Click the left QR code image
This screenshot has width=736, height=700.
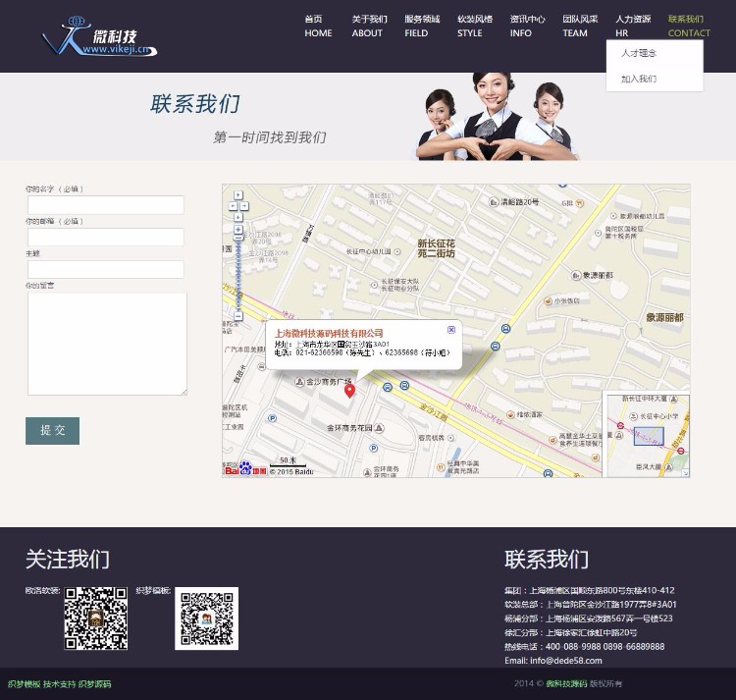(x=96, y=619)
